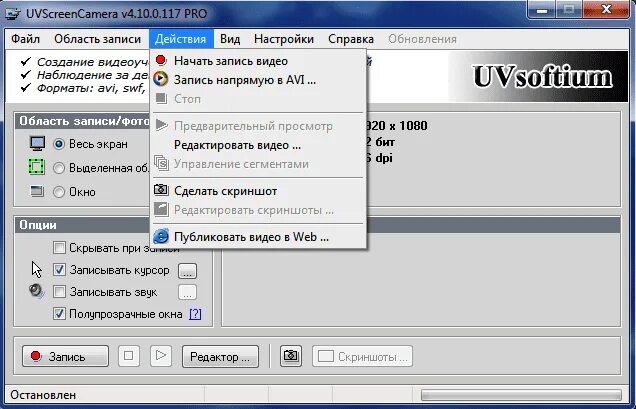The height and width of the screenshot is (409, 636).
Task: Open the Редактор ... button
Action: tap(220, 357)
